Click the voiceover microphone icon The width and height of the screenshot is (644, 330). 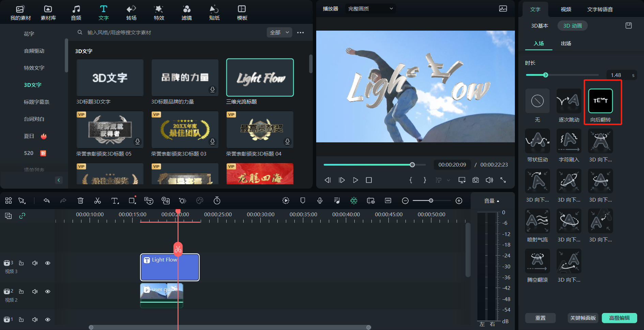[x=320, y=201]
